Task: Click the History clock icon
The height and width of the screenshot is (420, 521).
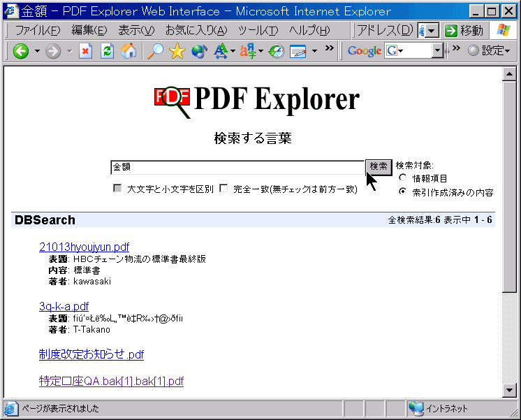Action: [277, 51]
